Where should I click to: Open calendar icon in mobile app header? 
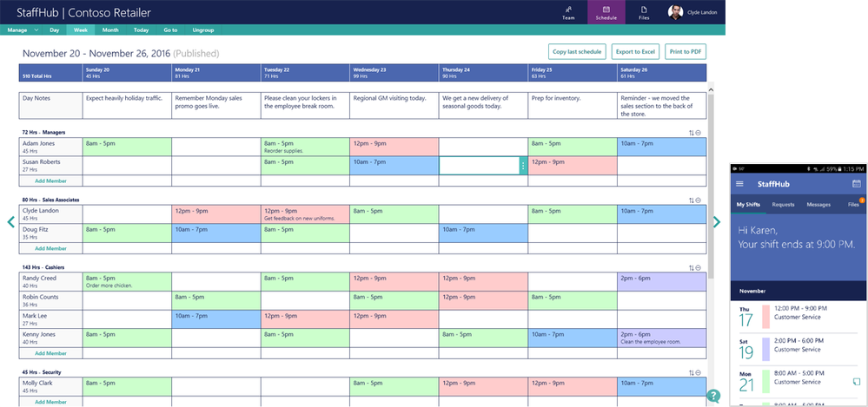point(857,184)
